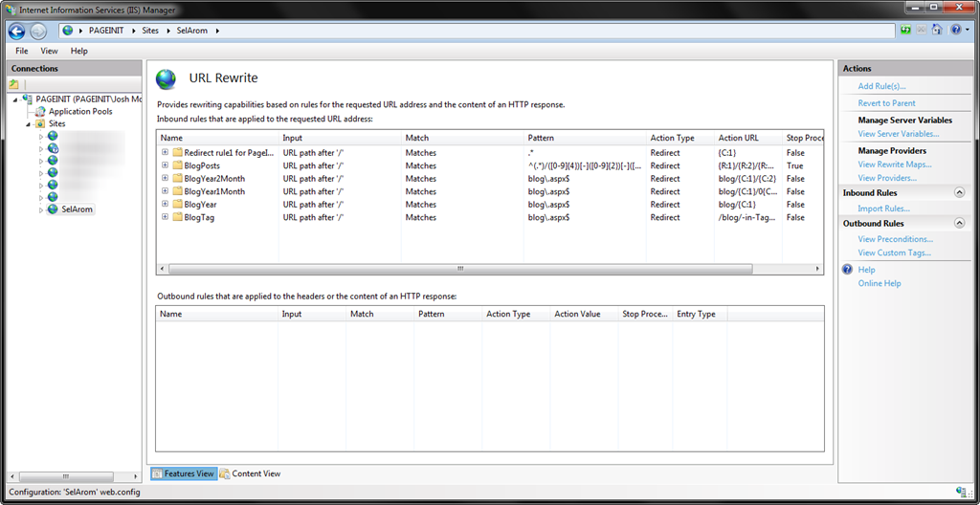This screenshot has width=980, height=505.
Task: Click the blue Help icon in Actions pane
Action: (x=847, y=270)
